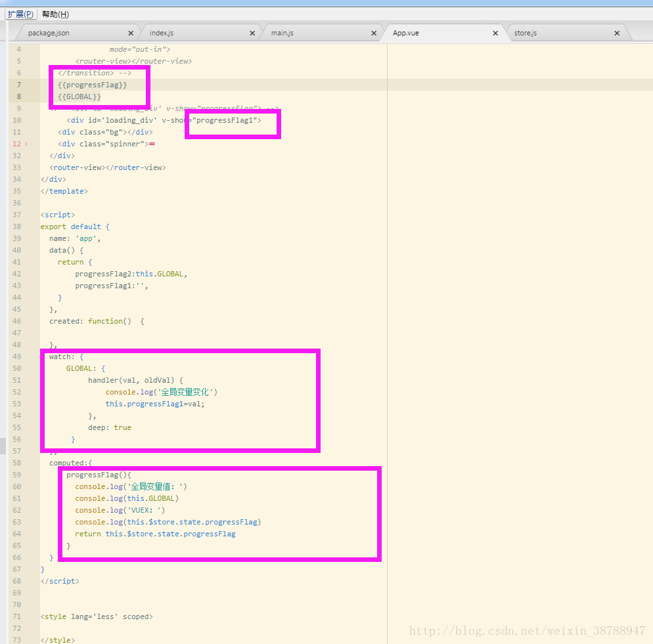
Task: Switch to the index.js tab
Action: point(162,33)
